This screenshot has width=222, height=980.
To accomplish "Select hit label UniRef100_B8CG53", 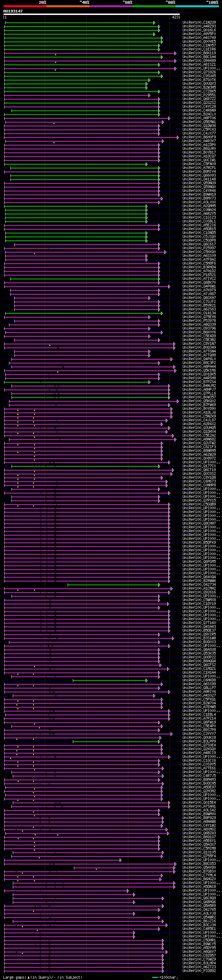I will 199,864.
